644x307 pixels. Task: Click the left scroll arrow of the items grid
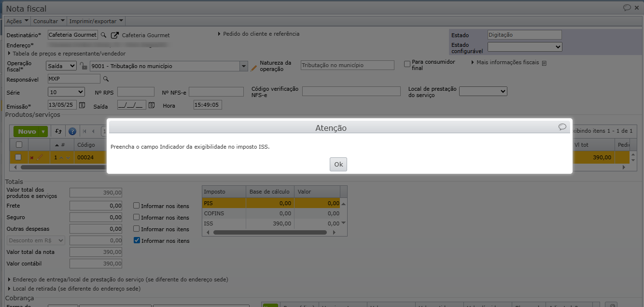tap(16, 167)
